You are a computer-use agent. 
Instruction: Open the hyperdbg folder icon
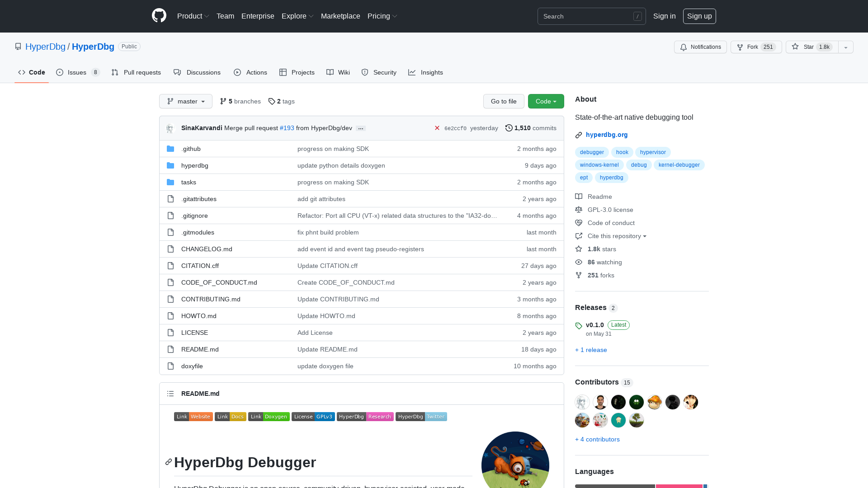coord(170,165)
